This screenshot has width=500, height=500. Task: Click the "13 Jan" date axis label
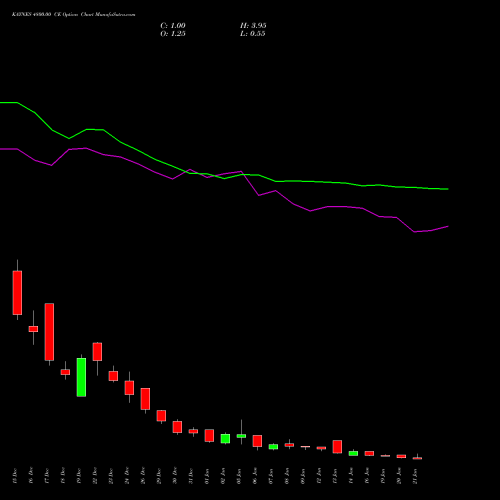[x=335, y=476]
